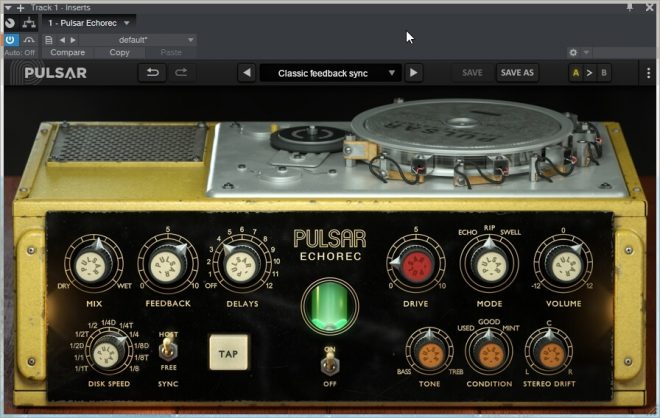Click the green magic eye tube
This screenshot has width=660, height=418.
[x=330, y=306]
